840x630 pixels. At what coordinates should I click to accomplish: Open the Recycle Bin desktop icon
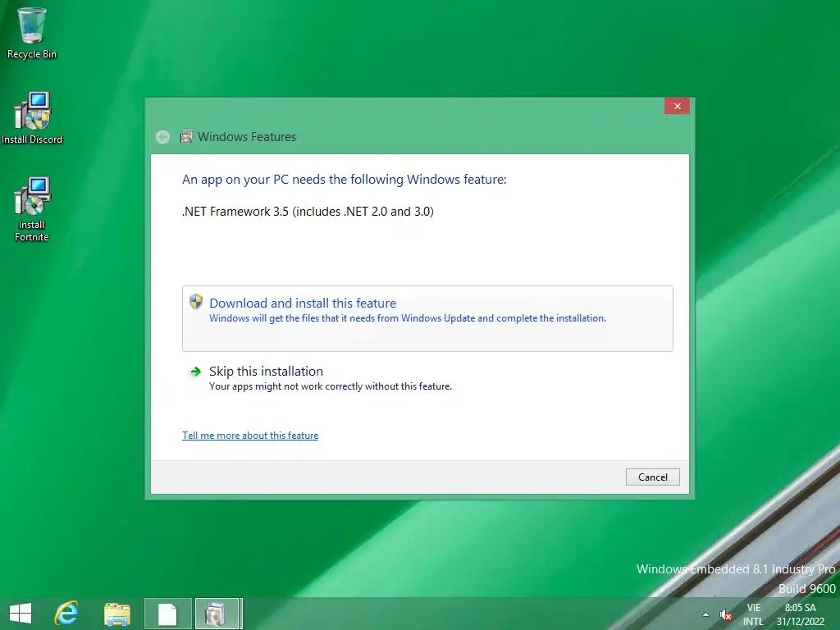tap(32, 33)
